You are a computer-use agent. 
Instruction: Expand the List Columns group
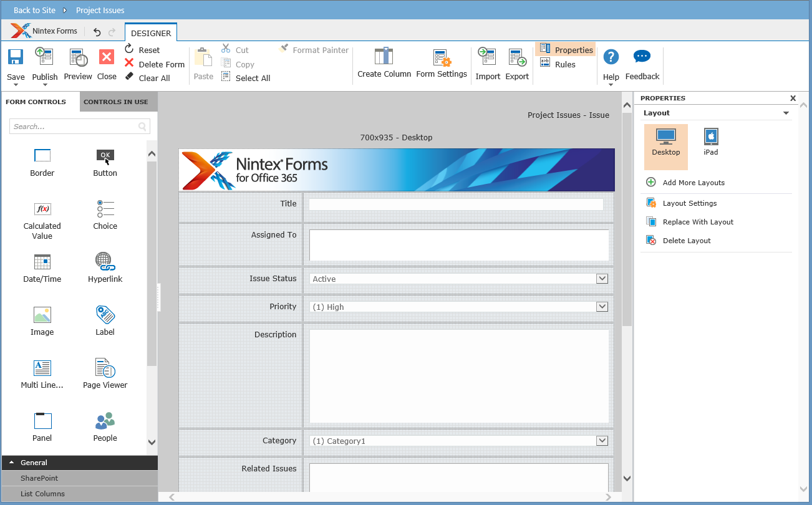pos(79,494)
